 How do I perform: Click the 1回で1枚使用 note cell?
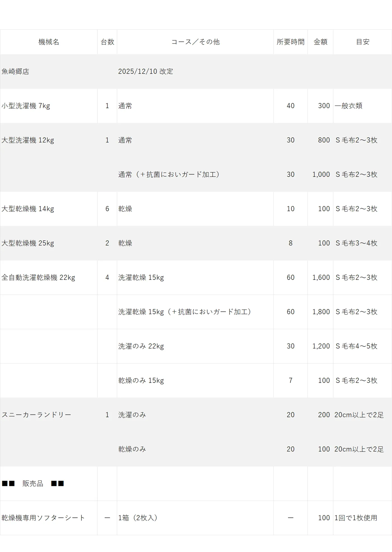pos(356,518)
